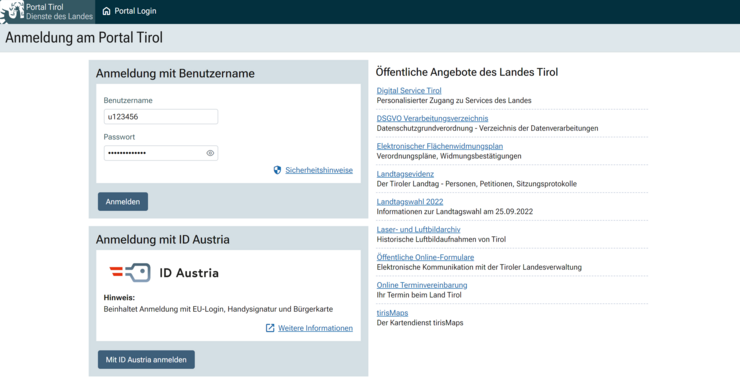
Task: Open the Landtagsevidenz link
Action: coord(405,174)
